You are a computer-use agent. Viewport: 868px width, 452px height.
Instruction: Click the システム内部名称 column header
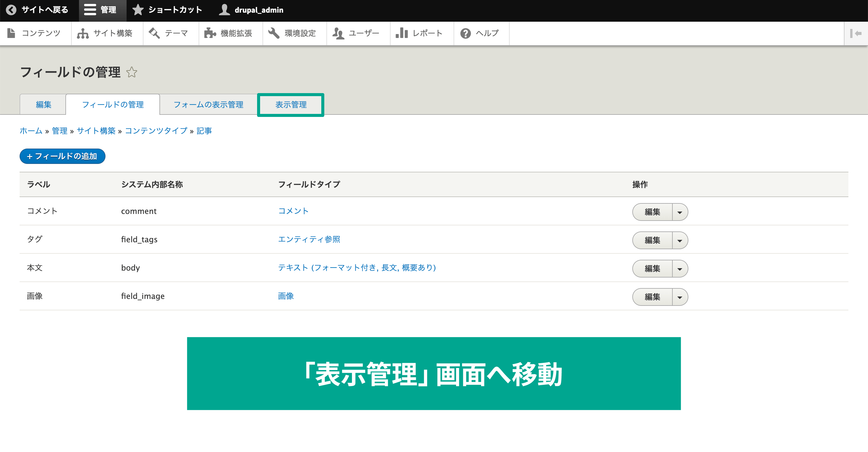pyautogui.click(x=152, y=184)
